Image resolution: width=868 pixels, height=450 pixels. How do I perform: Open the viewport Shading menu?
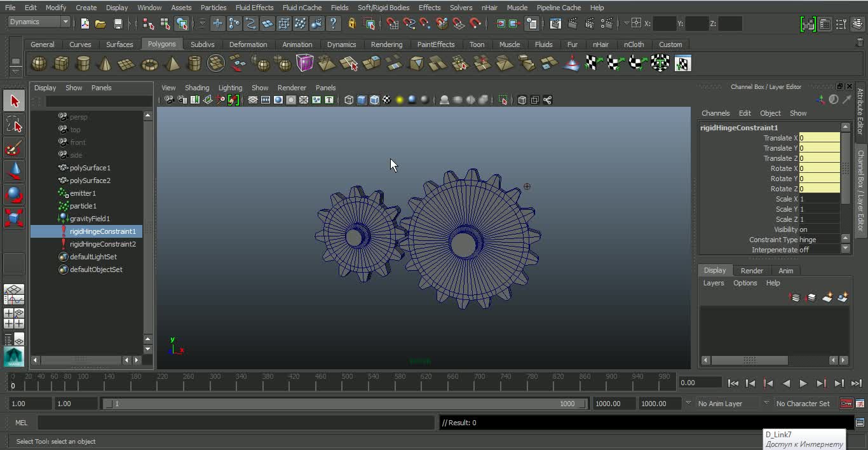(x=197, y=88)
